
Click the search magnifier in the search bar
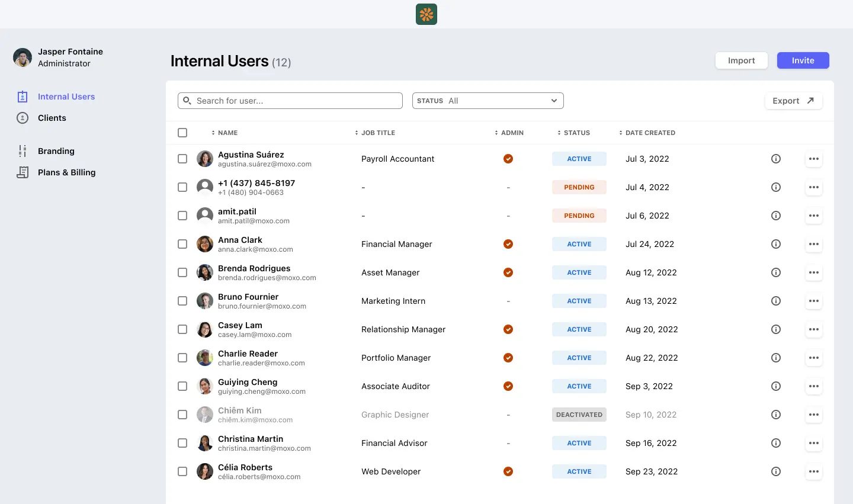pos(187,100)
